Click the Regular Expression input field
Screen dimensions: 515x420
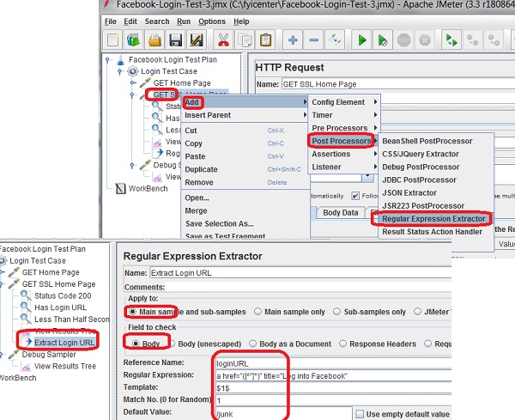(333, 376)
